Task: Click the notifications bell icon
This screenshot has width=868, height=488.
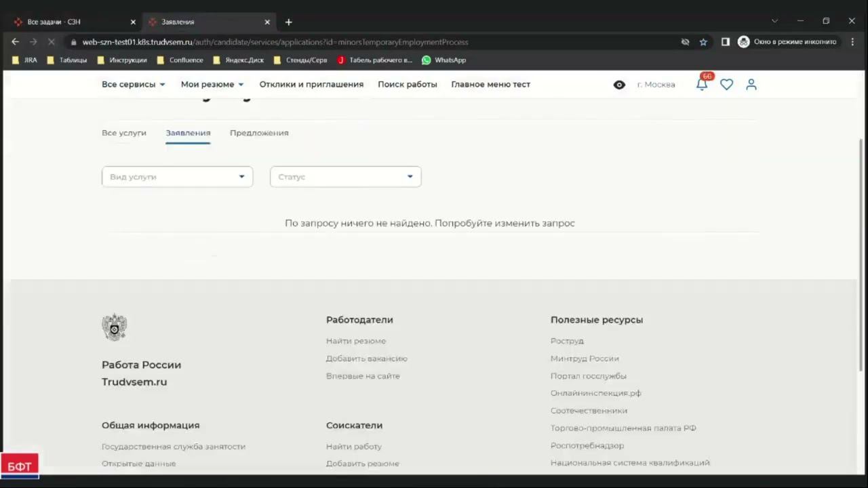Action: click(702, 84)
